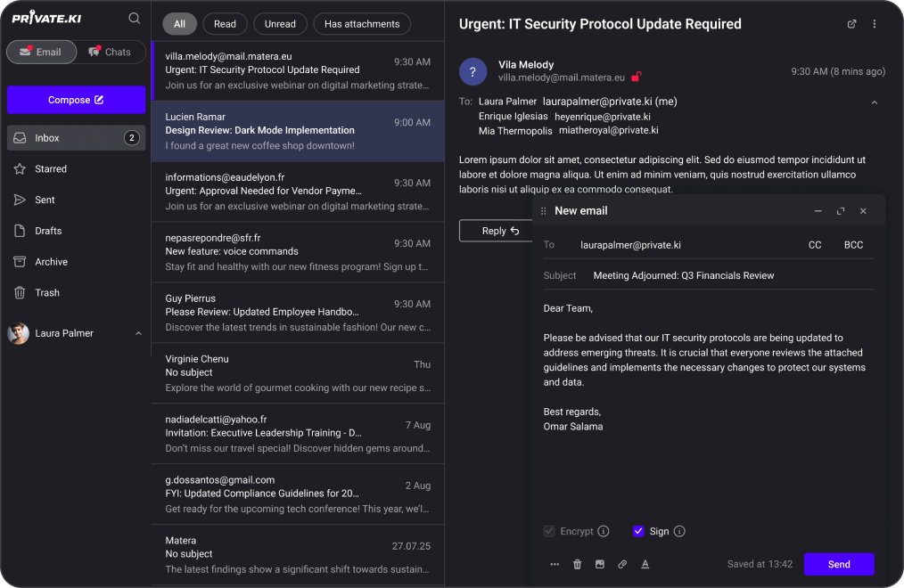The width and height of the screenshot is (904, 588).
Task: Open the search icon in sidebar
Action: click(x=134, y=18)
